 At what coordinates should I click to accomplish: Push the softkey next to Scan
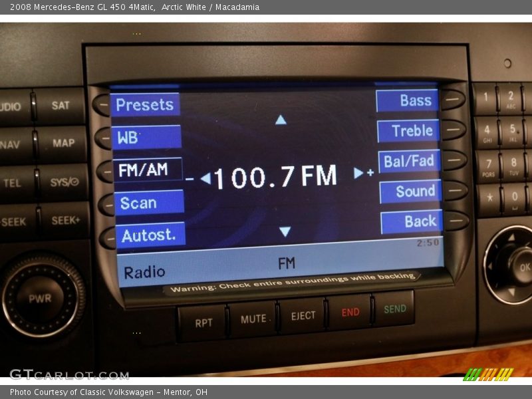[107, 205]
